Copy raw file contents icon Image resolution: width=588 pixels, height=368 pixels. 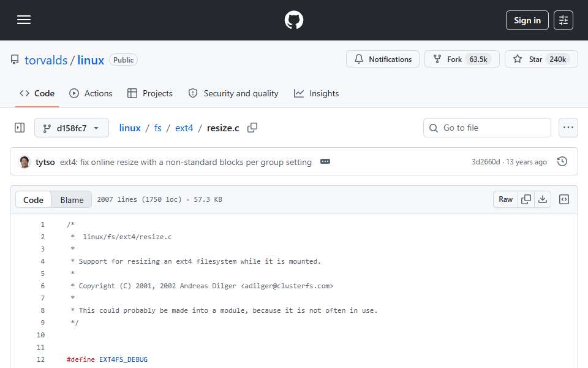click(x=526, y=199)
